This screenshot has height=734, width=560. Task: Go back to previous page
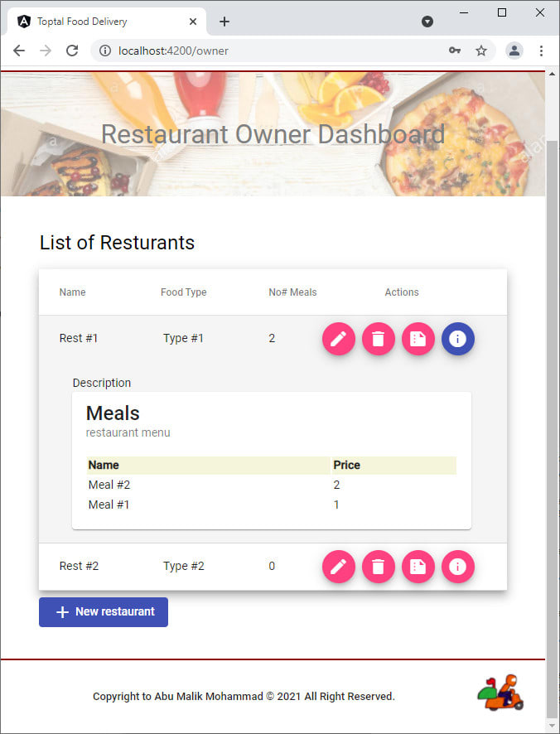pyautogui.click(x=19, y=51)
